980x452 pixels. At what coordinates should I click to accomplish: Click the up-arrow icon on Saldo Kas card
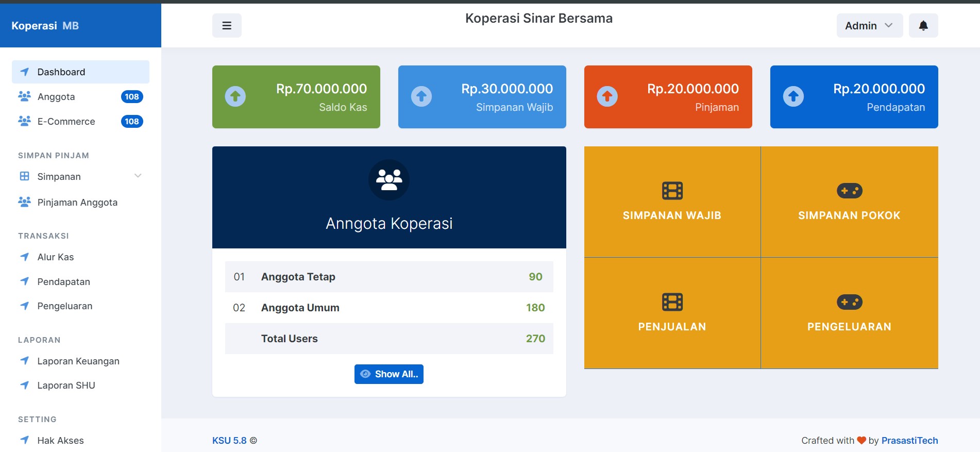click(x=235, y=96)
